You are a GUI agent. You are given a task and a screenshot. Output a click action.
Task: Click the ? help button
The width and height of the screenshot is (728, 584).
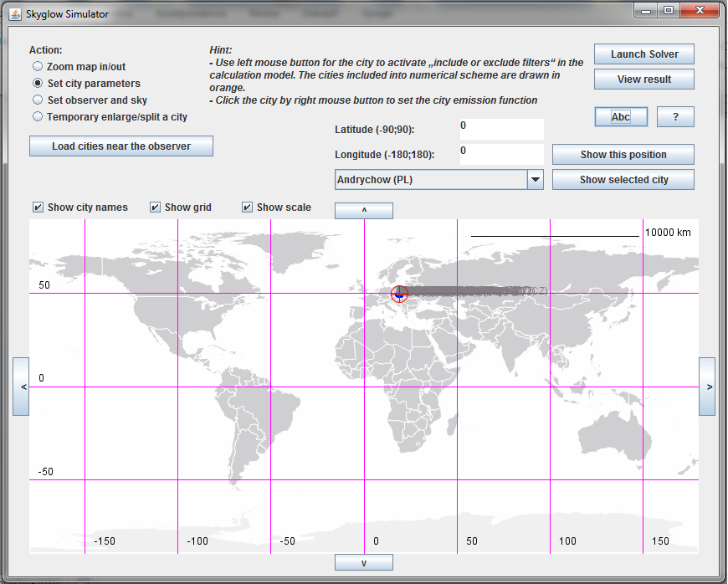coord(675,117)
